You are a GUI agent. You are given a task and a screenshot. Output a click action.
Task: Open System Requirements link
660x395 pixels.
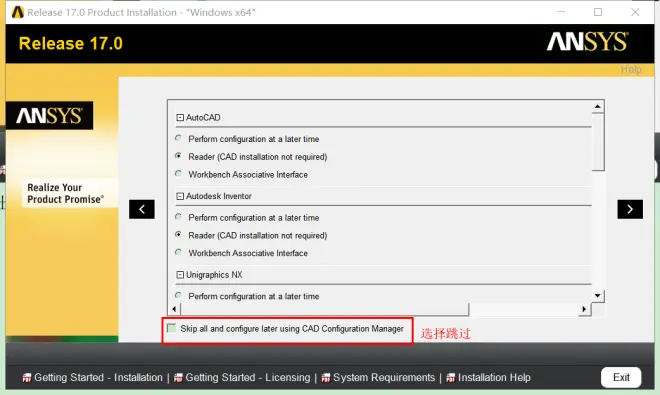coord(384,378)
